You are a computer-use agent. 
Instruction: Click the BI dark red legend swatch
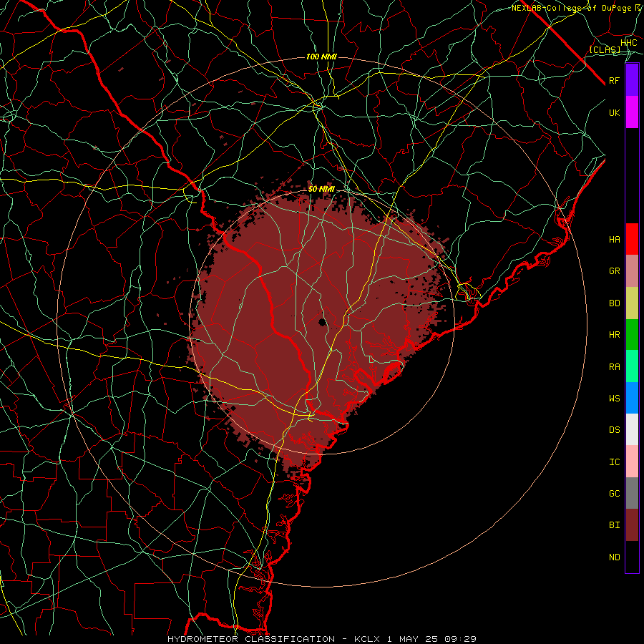pyautogui.click(x=632, y=525)
